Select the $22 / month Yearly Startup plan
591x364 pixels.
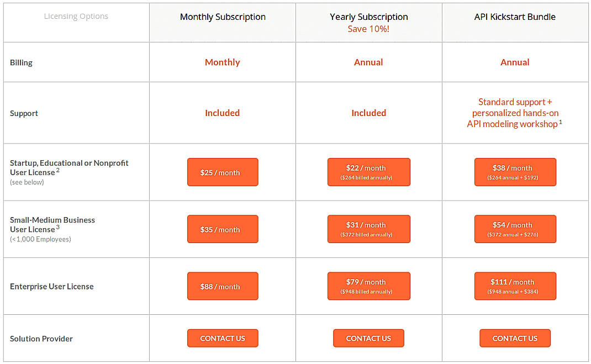coord(368,172)
